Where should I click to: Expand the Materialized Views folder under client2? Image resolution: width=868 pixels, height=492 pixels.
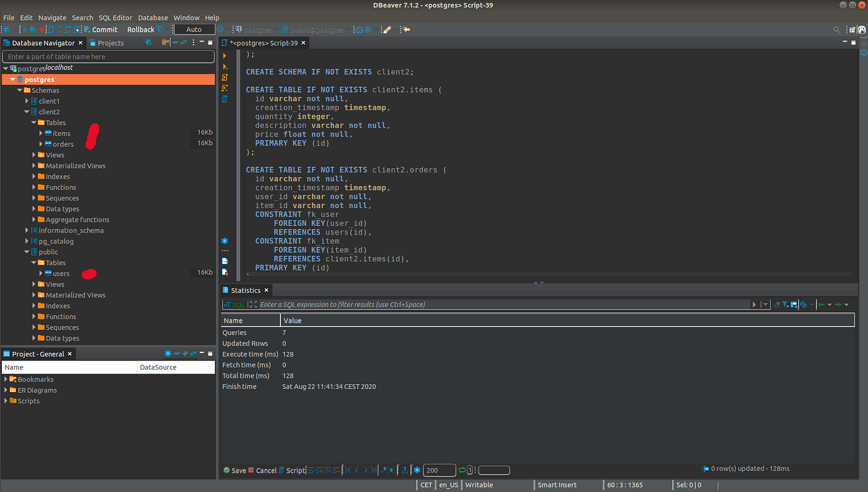[34, 166]
